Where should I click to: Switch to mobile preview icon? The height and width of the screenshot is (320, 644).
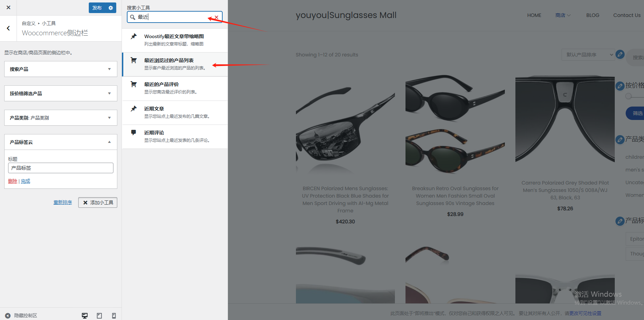pos(114,315)
